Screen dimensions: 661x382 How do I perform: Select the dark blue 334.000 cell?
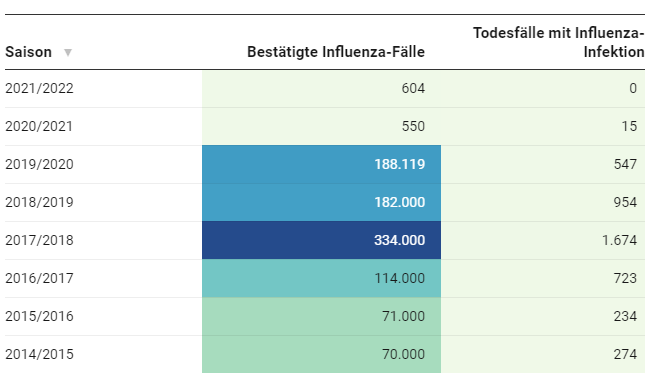[x=321, y=240]
